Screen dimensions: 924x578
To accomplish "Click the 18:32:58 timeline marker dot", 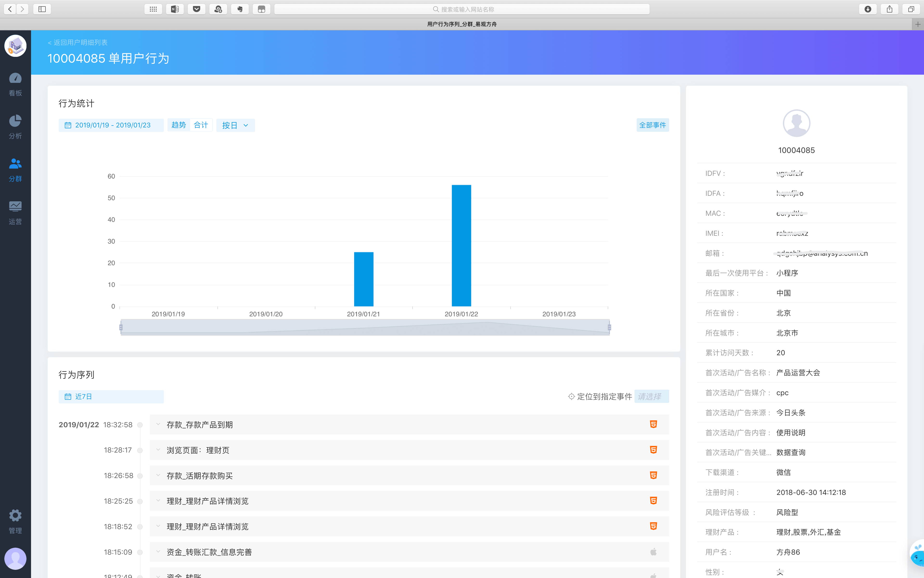I will coord(140,425).
